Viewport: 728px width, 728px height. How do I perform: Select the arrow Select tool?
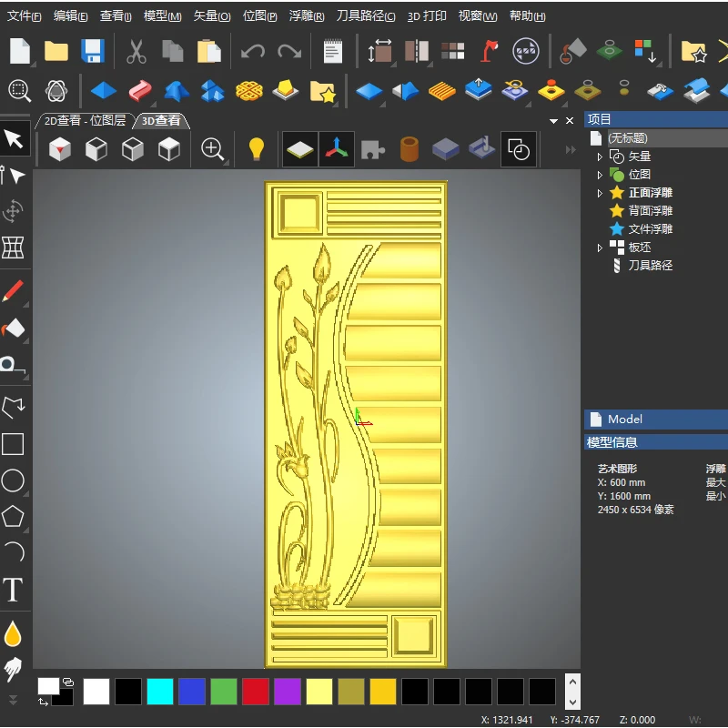pos(14,138)
